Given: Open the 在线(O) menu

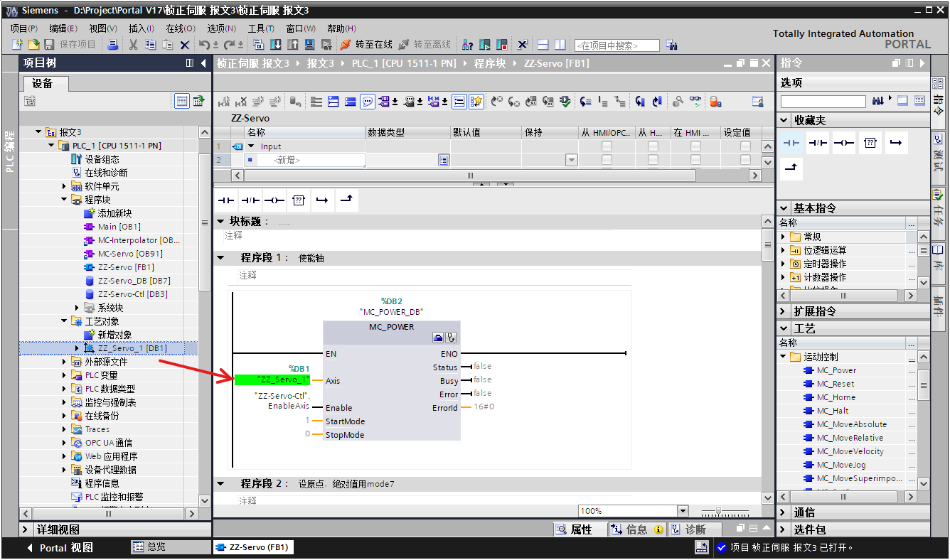Looking at the screenshot, I should [180, 28].
